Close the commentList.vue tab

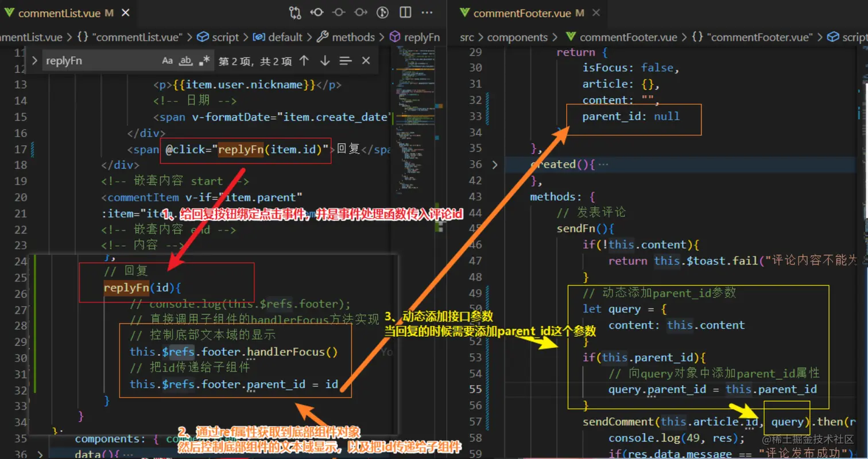click(126, 13)
